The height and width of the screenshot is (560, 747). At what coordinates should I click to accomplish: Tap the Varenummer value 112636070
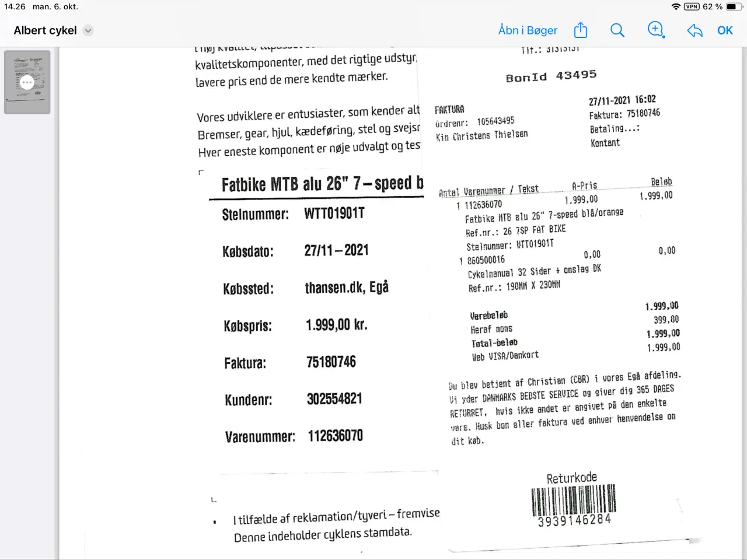(x=335, y=436)
